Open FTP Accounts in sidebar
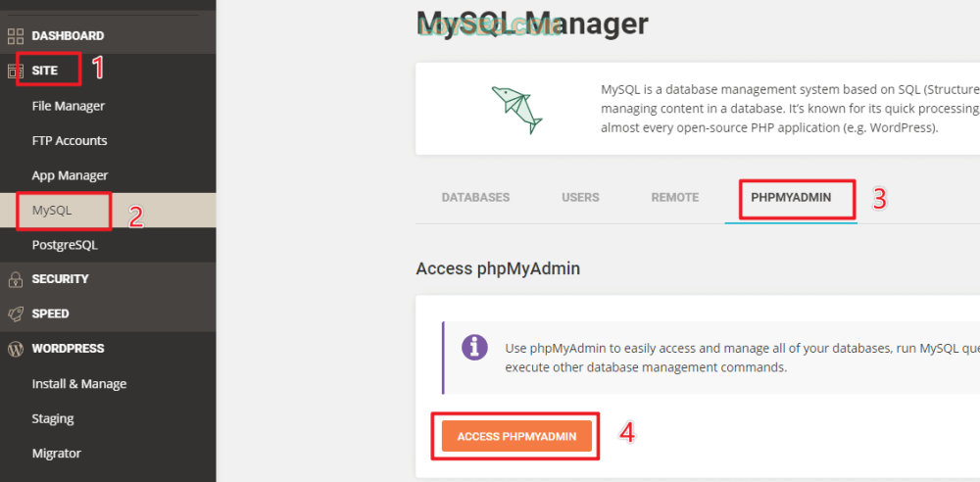 70,141
